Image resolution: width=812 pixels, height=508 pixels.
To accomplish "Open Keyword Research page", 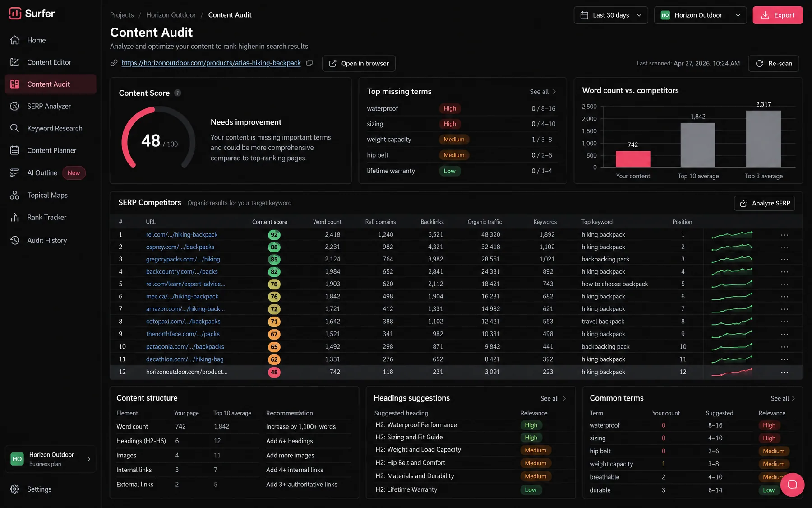I will [x=51, y=128].
